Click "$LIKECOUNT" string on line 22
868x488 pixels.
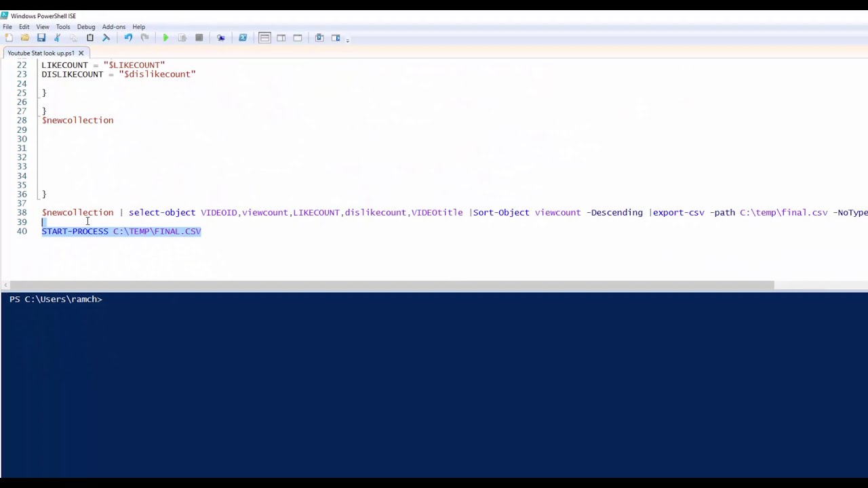[134, 65]
